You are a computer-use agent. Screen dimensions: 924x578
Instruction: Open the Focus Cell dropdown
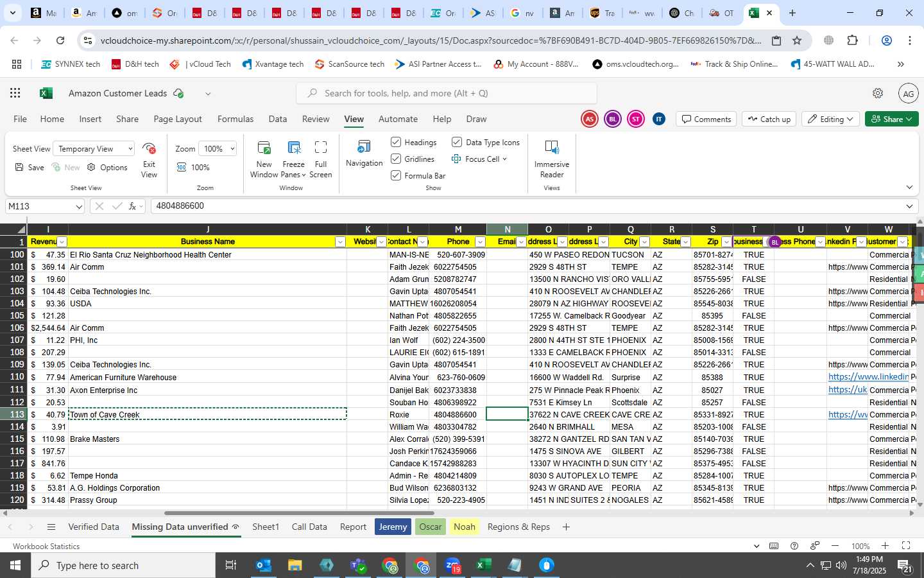[x=504, y=159]
